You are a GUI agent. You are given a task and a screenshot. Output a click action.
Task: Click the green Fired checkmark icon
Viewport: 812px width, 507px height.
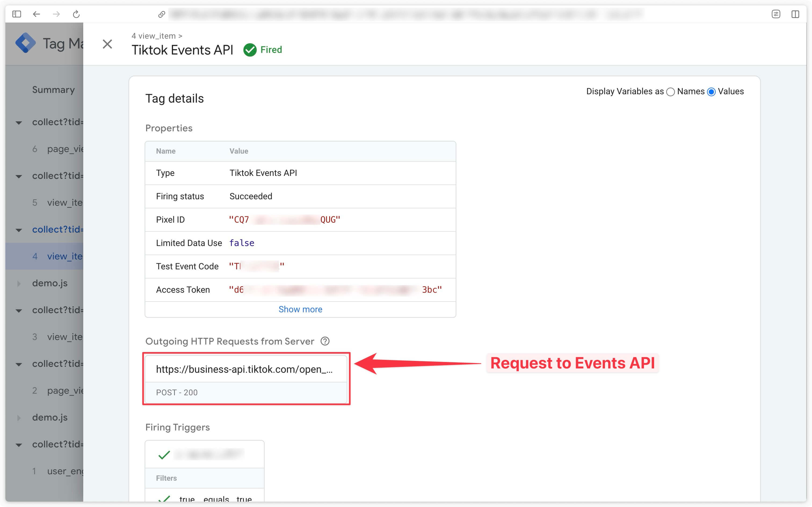pos(250,50)
